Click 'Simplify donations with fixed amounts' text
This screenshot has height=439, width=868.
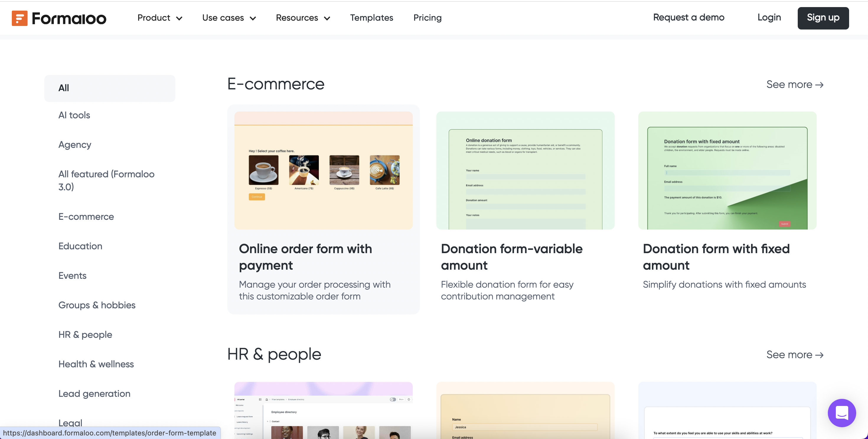click(x=724, y=285)
